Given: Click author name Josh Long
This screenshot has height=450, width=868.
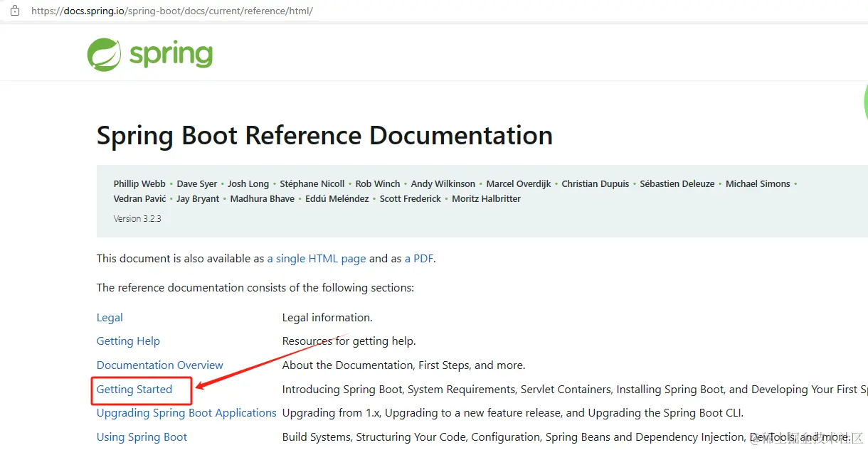Looking at the screenshot, I should (x=248, y=183).
